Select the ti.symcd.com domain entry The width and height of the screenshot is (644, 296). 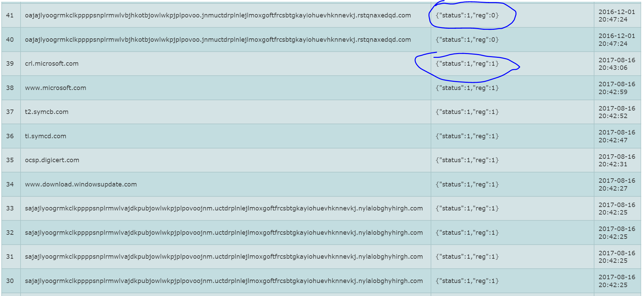45,136
